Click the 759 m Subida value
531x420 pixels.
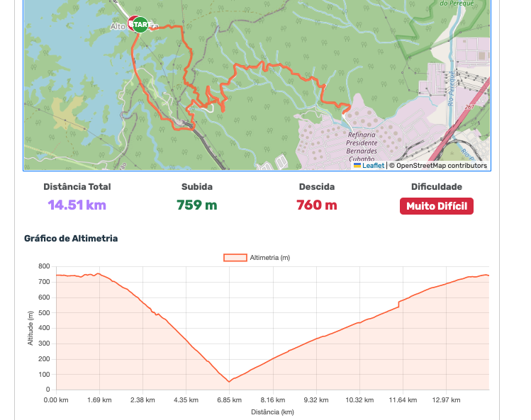(x=197, y=205)
